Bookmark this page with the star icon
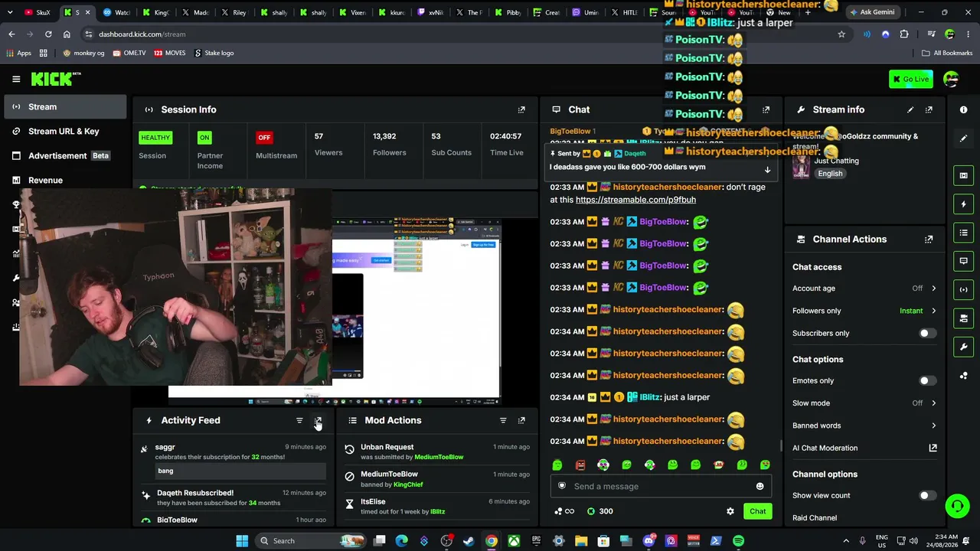Image resolution: width=980 pixels, height=551 pixels. tap(841, 34)
